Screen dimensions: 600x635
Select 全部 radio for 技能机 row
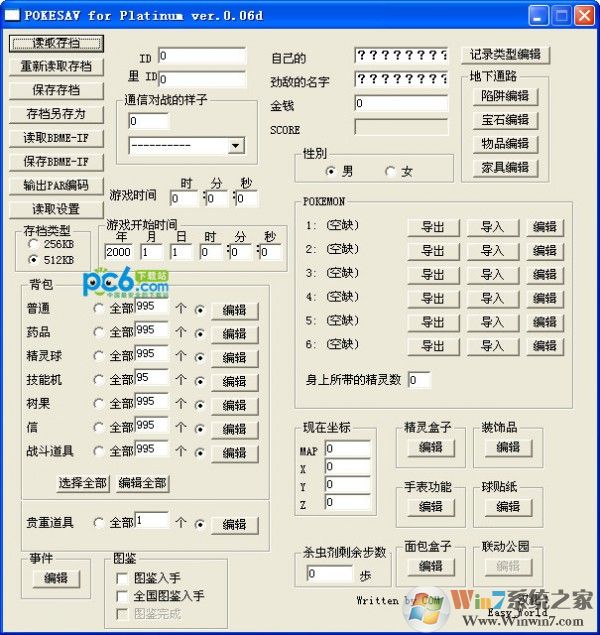[x=98, y=380]
